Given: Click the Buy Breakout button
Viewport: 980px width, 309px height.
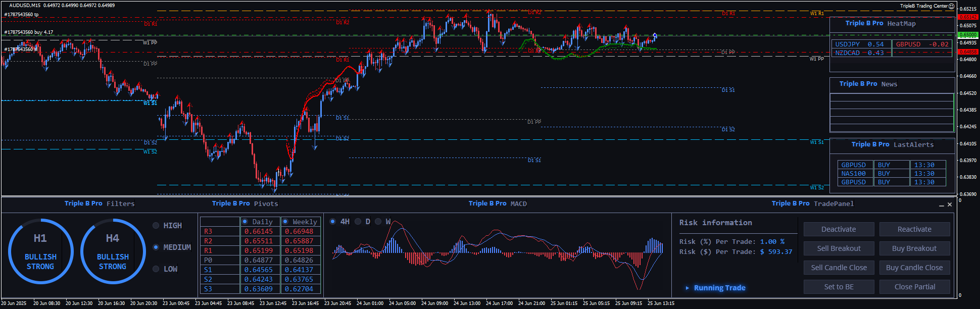Looking at the screenshot, I should pos(914,248).
